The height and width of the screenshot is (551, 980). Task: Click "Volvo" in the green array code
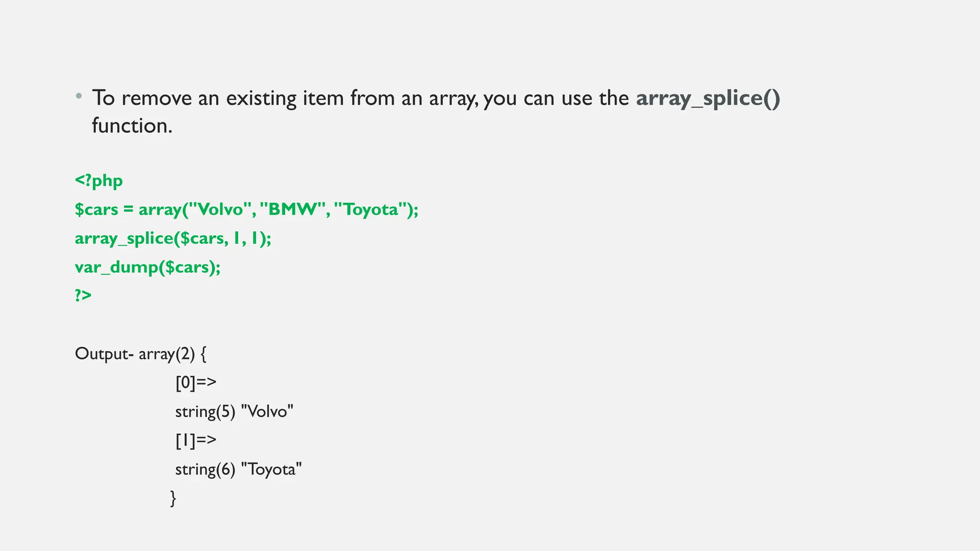point(220,209)
